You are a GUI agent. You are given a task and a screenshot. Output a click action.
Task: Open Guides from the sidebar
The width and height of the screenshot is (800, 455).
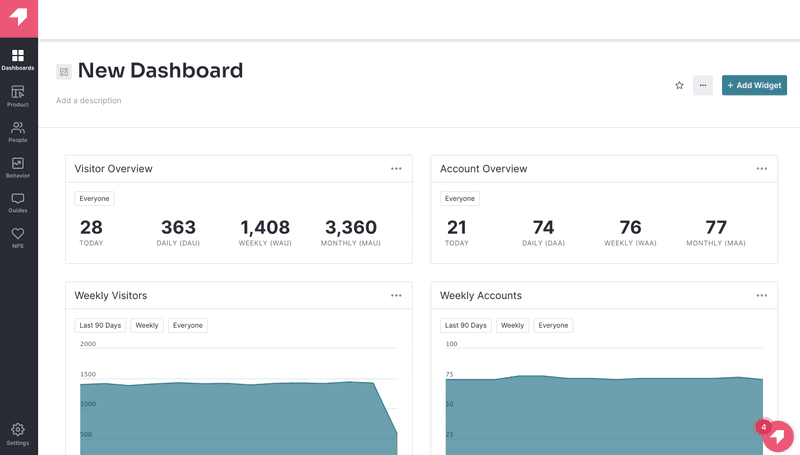point(18,203)
